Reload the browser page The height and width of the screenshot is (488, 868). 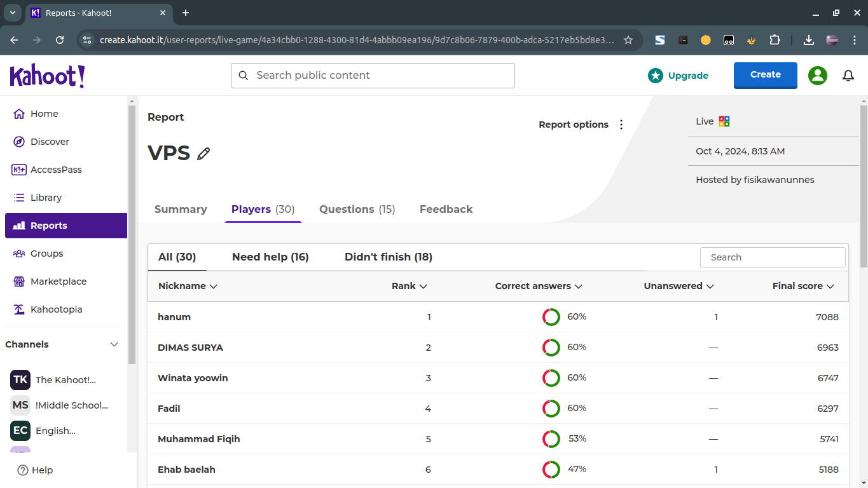tap(60, 40)
